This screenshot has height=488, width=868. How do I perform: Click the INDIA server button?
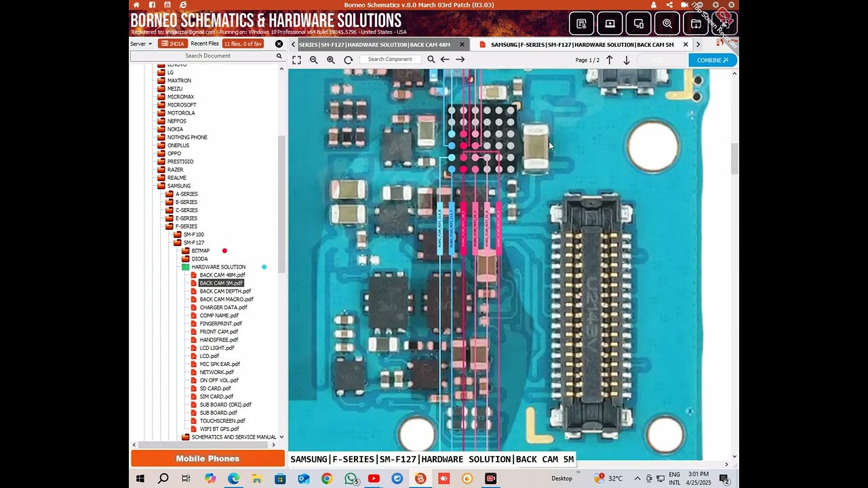tap(173, 44)
